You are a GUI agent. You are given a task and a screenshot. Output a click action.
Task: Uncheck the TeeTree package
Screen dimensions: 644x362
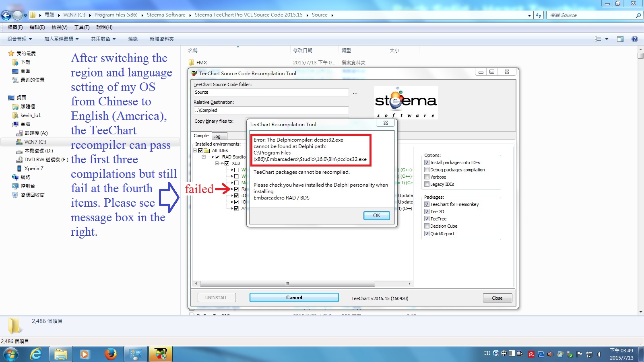point(427,219)
